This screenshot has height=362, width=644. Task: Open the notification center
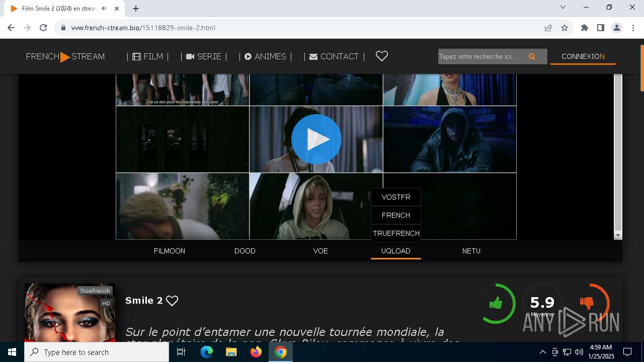(627, 352)
